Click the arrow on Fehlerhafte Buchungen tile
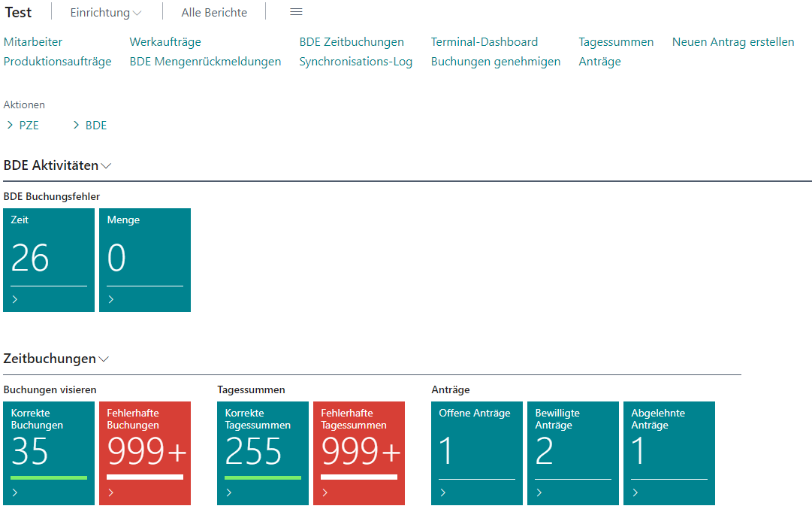The image size is (812, 515). pos(111,492)
